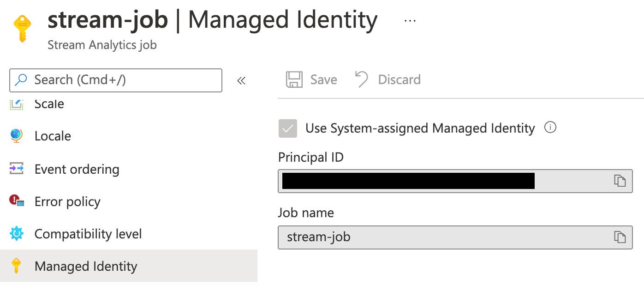The image size is (644, 292).
Task: Open Compatibility level settings
Action: (88, 234)
